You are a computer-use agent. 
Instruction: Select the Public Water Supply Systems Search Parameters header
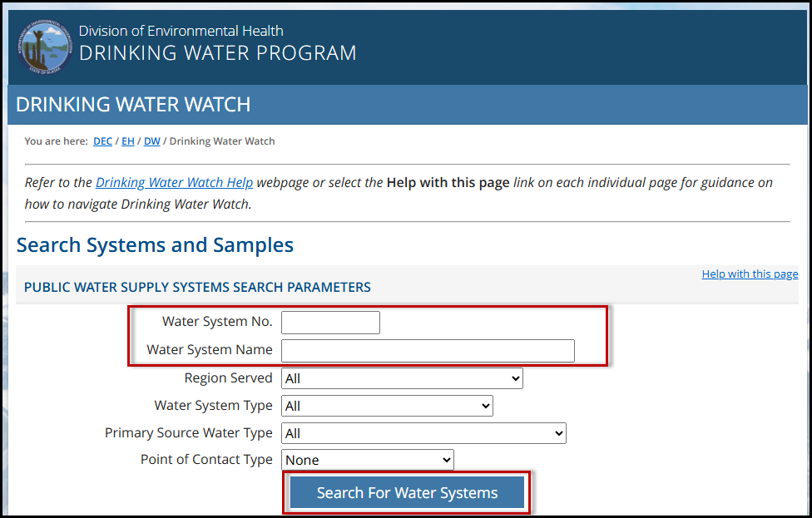pyautogui.click(x=197, y=287)
